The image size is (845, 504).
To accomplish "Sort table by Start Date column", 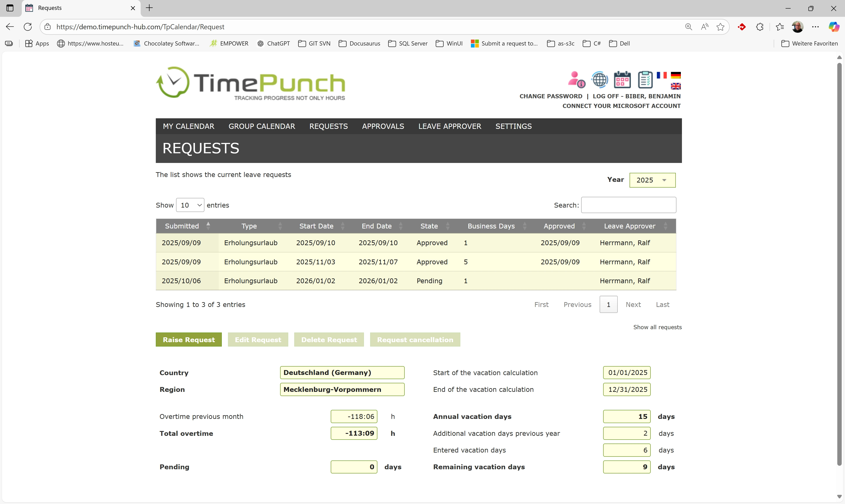I will [316, 226].
